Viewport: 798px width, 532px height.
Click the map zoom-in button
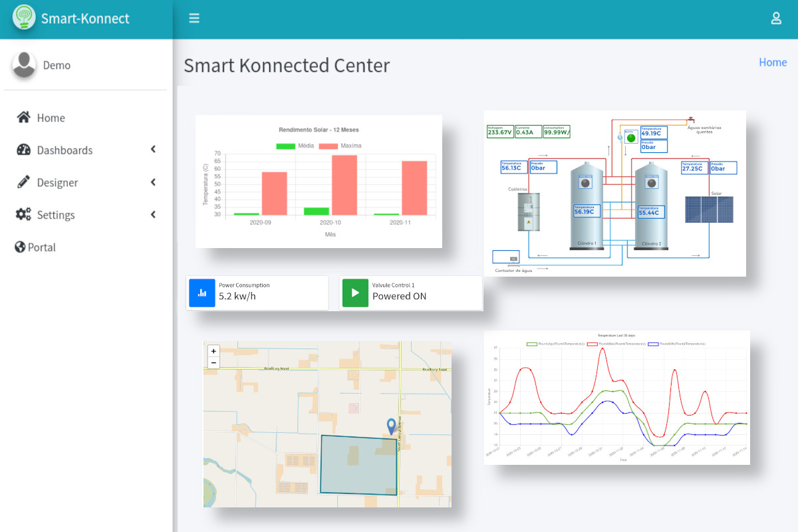pos(213,350)
